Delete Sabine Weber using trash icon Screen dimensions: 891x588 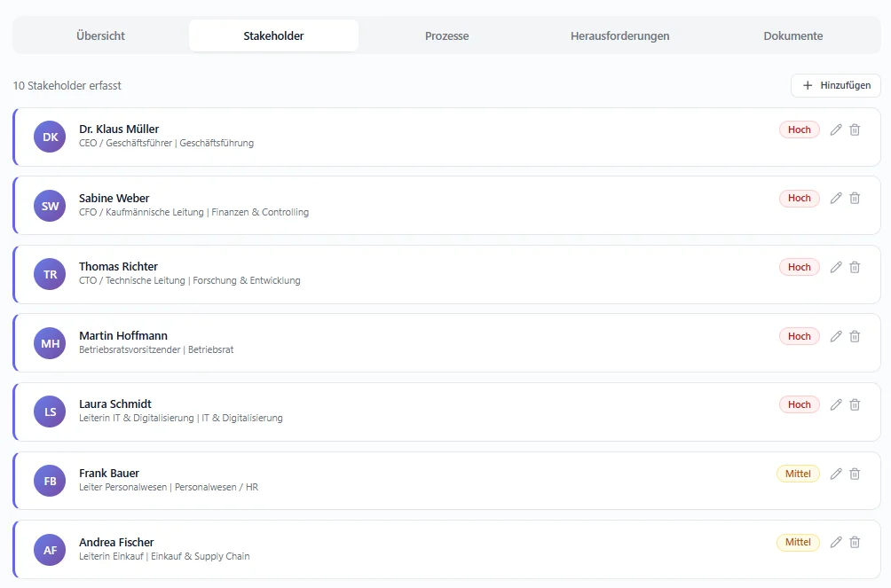pos(855,198)
